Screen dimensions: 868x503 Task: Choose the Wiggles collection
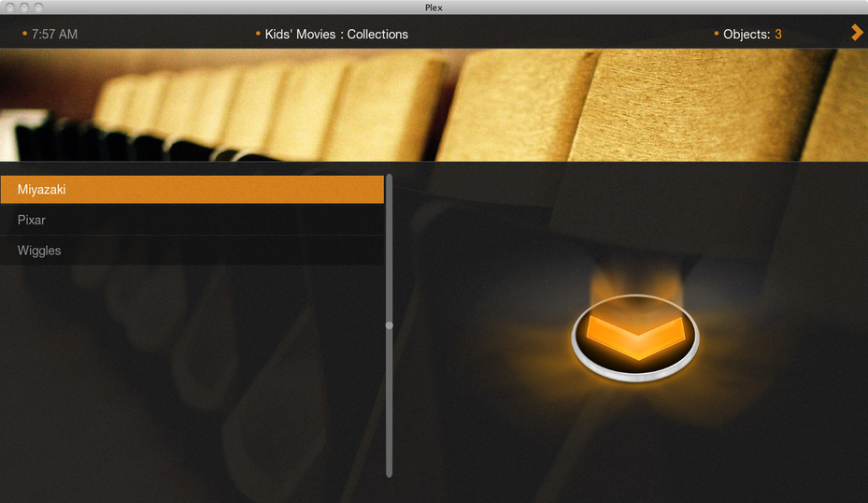[192, 251]
